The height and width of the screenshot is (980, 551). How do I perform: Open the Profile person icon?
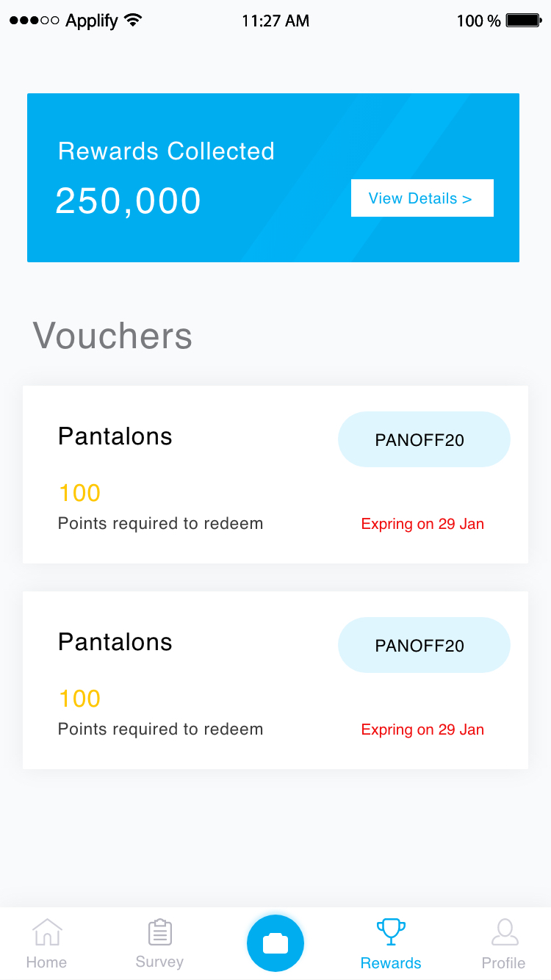(504, 932)
